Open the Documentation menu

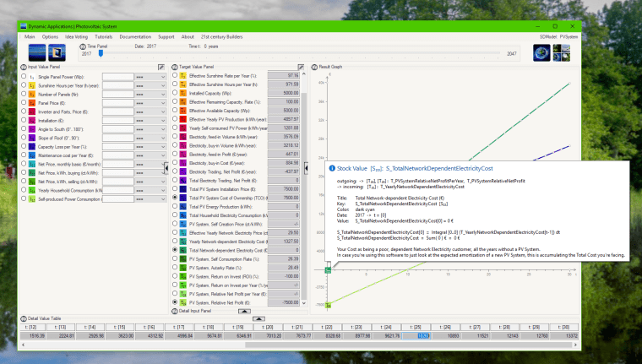pyautogui.click(x=135, y=37)
